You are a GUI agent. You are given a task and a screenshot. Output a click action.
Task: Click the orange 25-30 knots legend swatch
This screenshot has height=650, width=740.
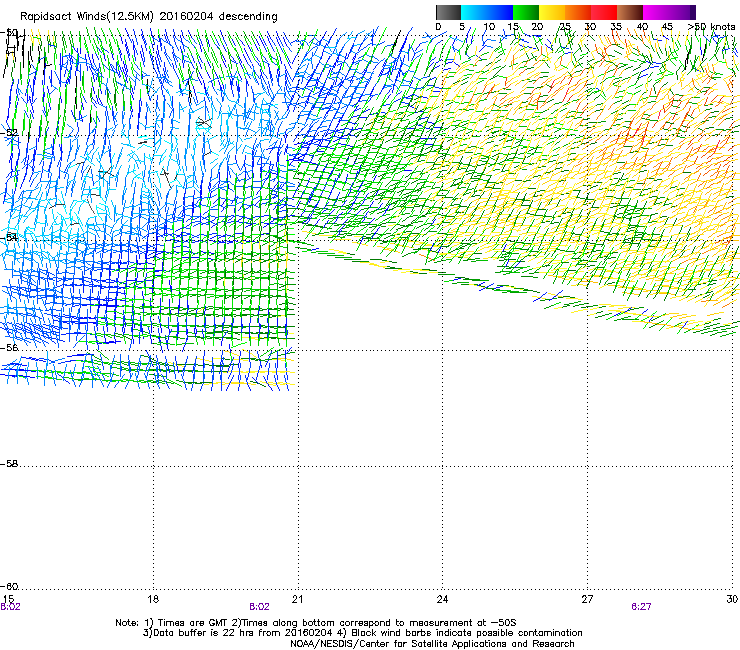[x=578, y=12]
